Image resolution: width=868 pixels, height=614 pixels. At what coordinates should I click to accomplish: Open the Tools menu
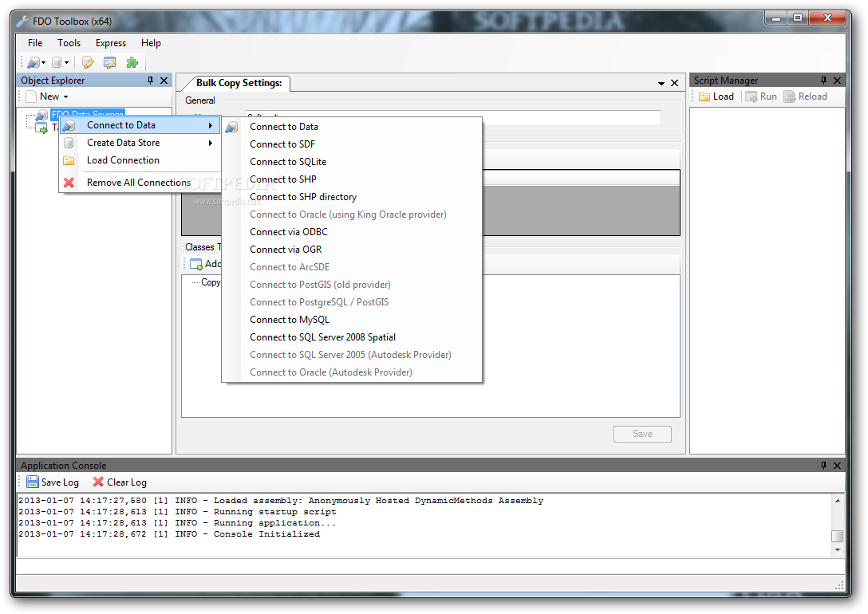coord(69,43)
